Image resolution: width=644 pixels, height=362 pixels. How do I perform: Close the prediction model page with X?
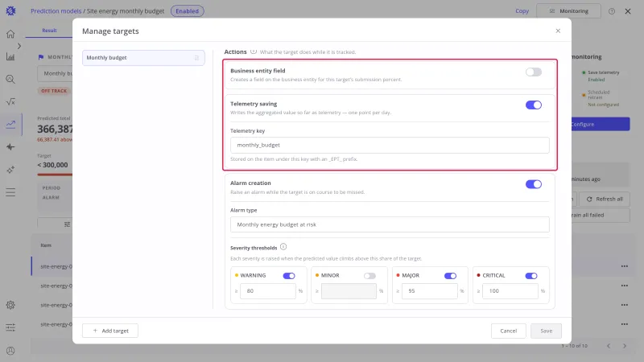point(628,11)
